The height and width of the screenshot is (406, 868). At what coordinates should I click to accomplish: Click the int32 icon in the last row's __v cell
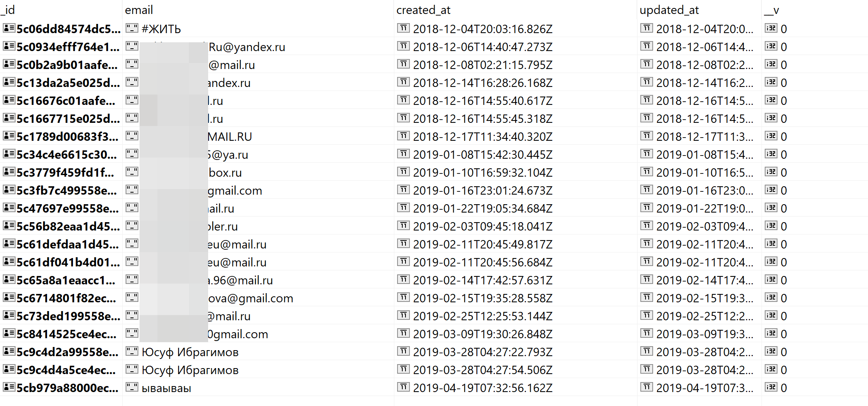point(772,387)
